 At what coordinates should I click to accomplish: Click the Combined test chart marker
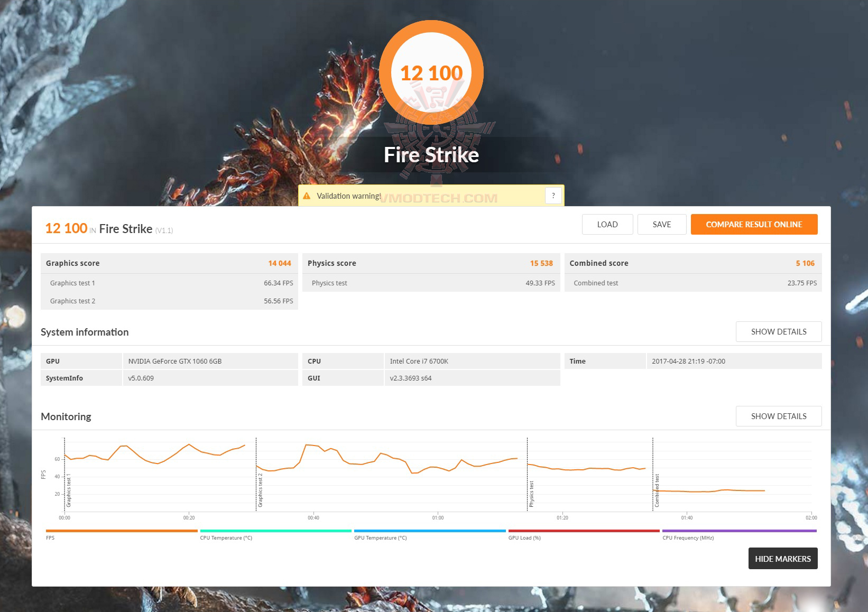coord(657,490)
